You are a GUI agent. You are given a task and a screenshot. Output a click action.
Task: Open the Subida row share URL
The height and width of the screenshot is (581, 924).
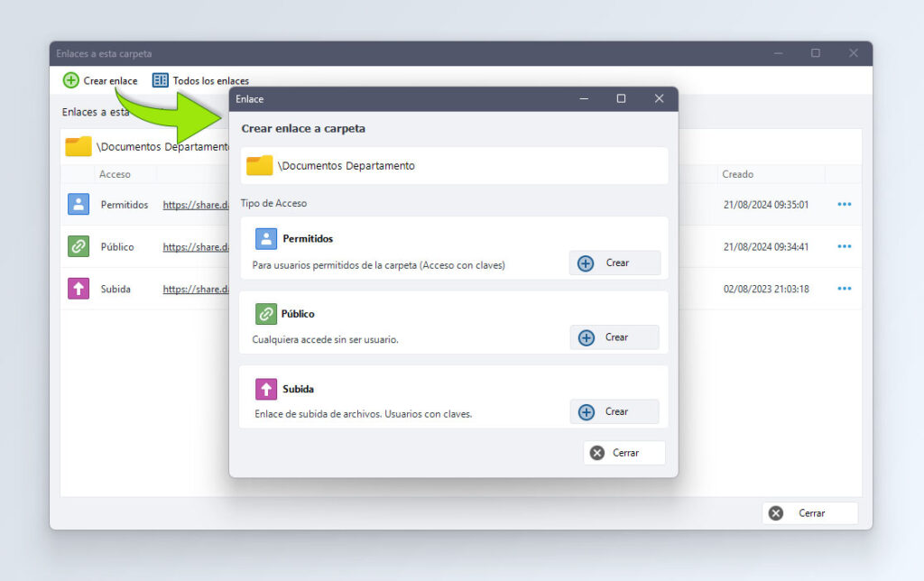point(195,290)
